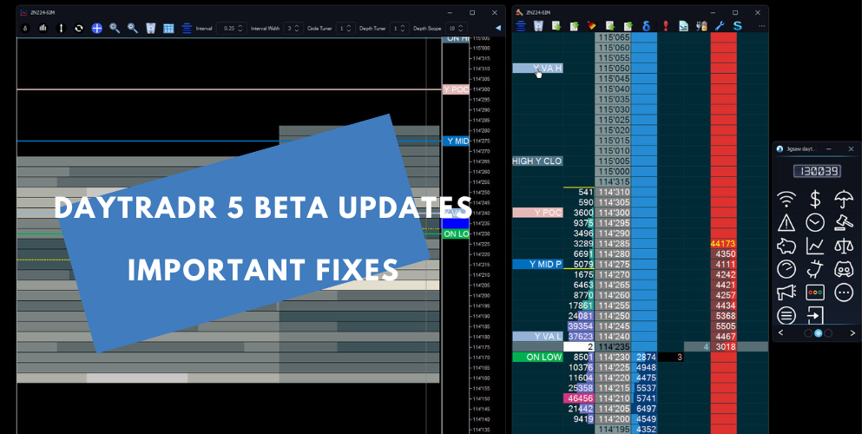The width and height of the screenshot is (868, 434).
Task: Open the blue wrench settings icon
Action: tap(720, 25)
